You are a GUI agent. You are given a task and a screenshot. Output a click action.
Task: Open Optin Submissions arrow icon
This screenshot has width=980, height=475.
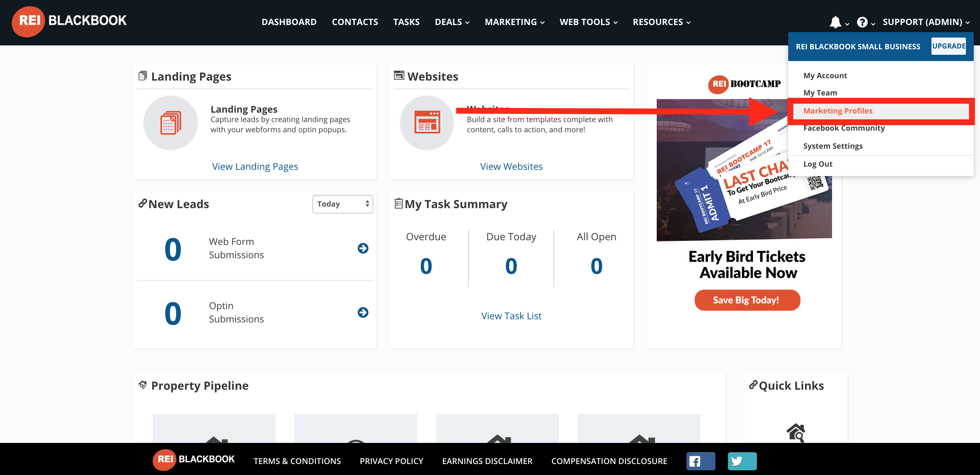click(x=363, y=312)
